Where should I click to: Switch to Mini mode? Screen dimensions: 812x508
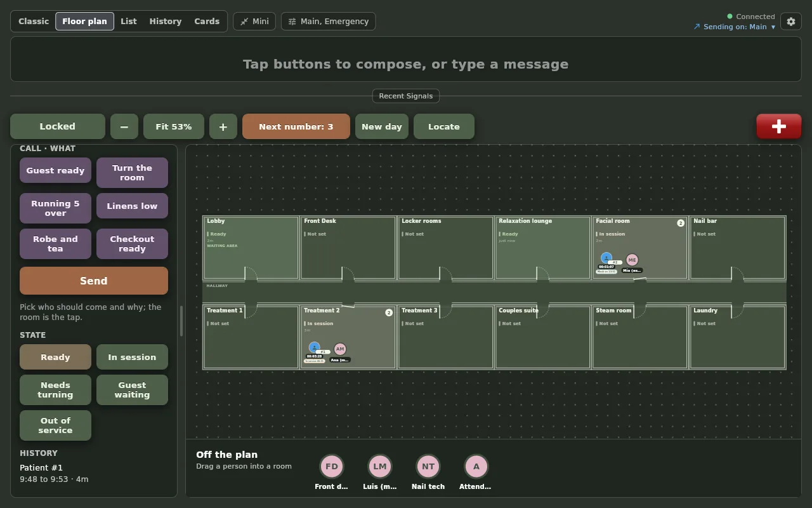[x=254, y=22]
